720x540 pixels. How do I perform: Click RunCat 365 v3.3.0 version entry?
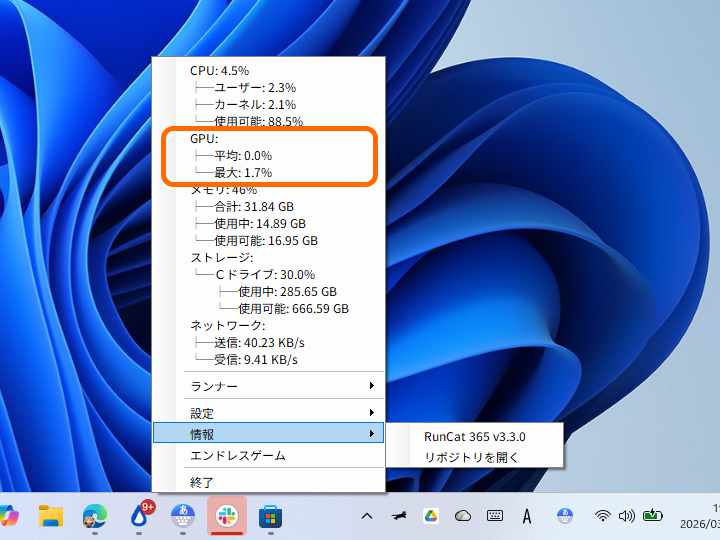click(x=474, y=436)
